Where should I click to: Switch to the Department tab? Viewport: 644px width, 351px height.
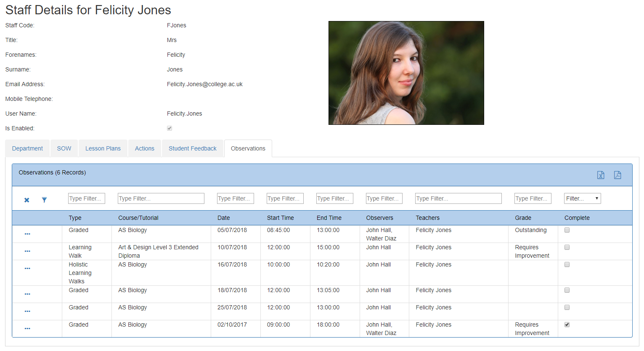[x=27, y=148]
